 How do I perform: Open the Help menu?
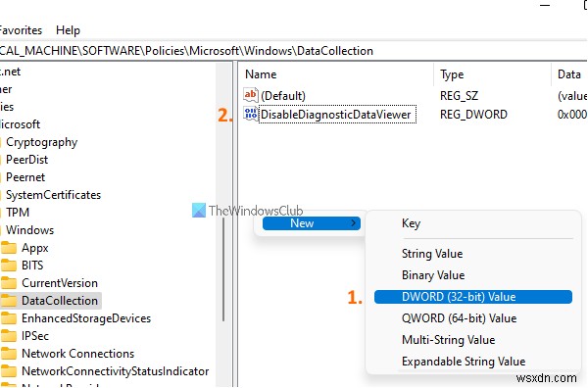[68, 30]
